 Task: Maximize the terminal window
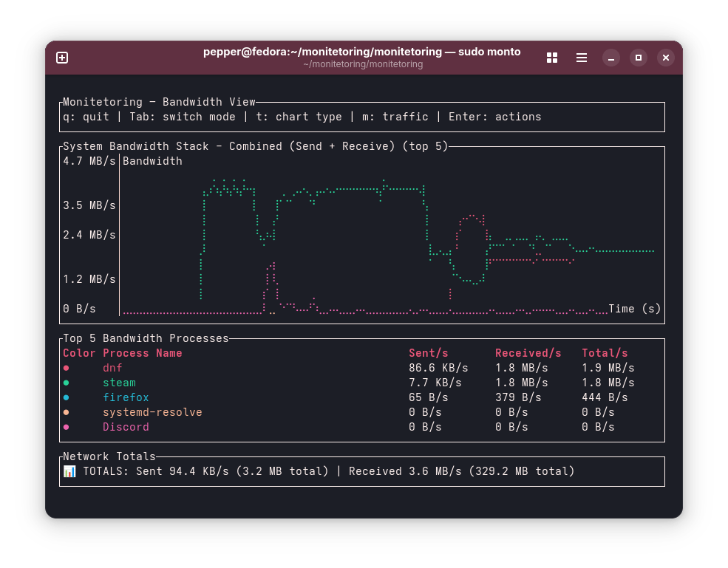point(639,58)
